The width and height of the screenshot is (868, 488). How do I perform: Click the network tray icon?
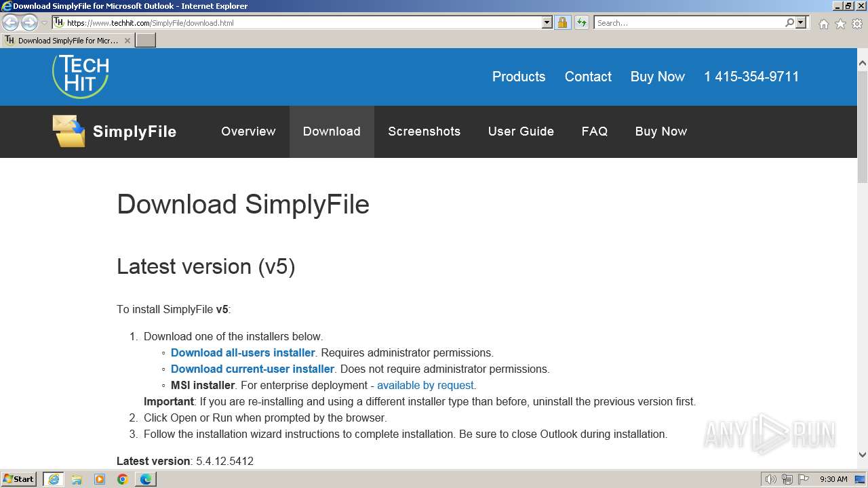pos(787,479)
